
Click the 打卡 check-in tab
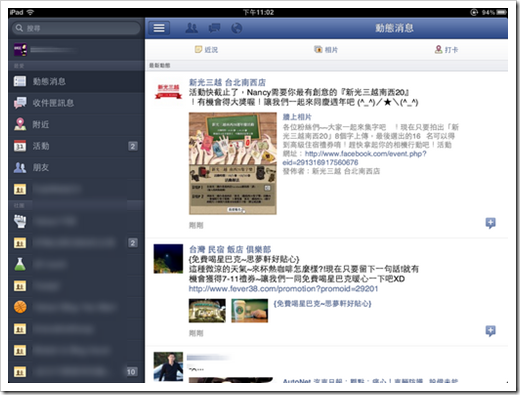(446, 50)
